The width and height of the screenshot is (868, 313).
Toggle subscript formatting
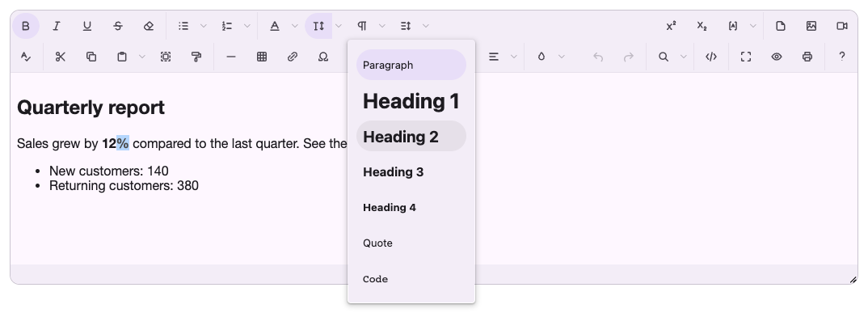click(x=702, y=26)
